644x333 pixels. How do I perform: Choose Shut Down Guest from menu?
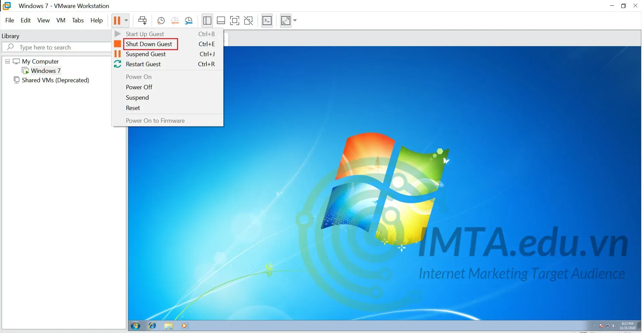149,44
